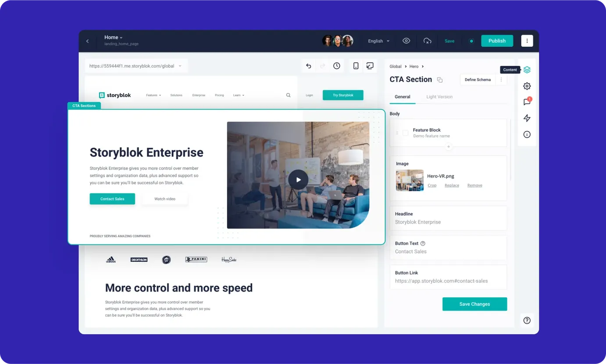Screen dimensions: 606x364
Task: Click the preview URL field
Action: 136,66
